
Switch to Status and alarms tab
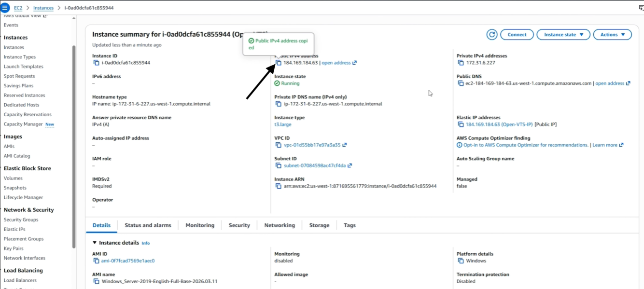pyautogui.click(x=148, y=225)
